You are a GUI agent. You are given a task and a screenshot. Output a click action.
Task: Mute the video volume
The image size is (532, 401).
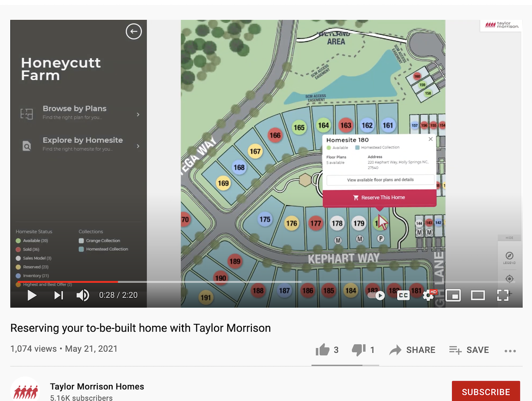[83, 295]
